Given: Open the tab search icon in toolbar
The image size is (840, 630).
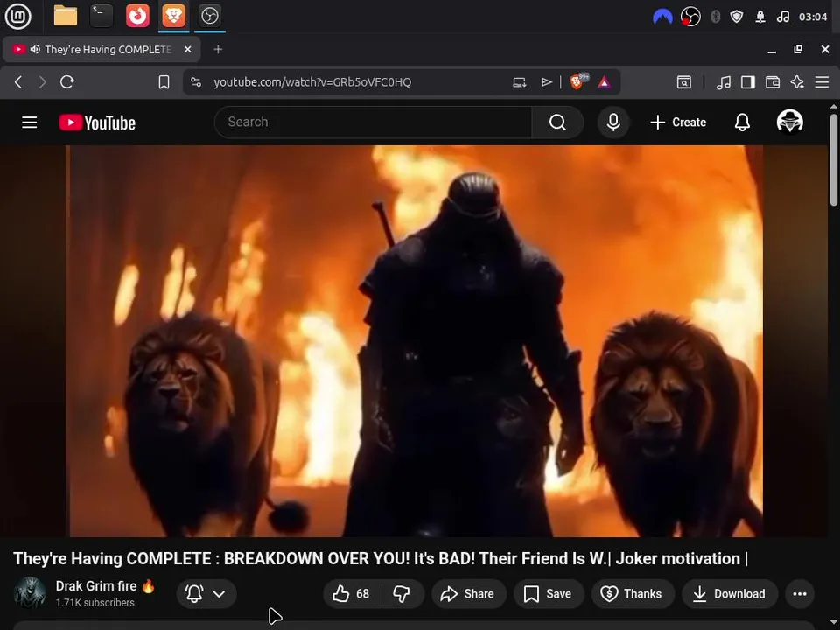Looking at the screenshot, I should pyautogui.click(x=684, y=82).
